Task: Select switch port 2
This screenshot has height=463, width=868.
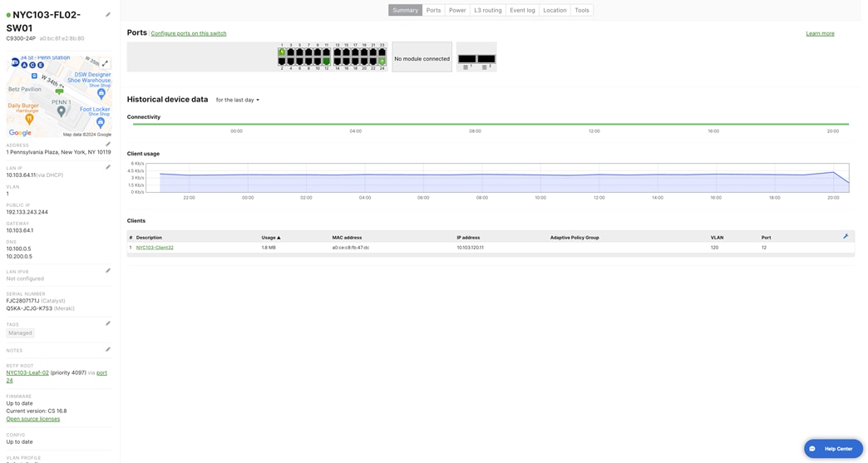Action: click(x=282, y=62)
